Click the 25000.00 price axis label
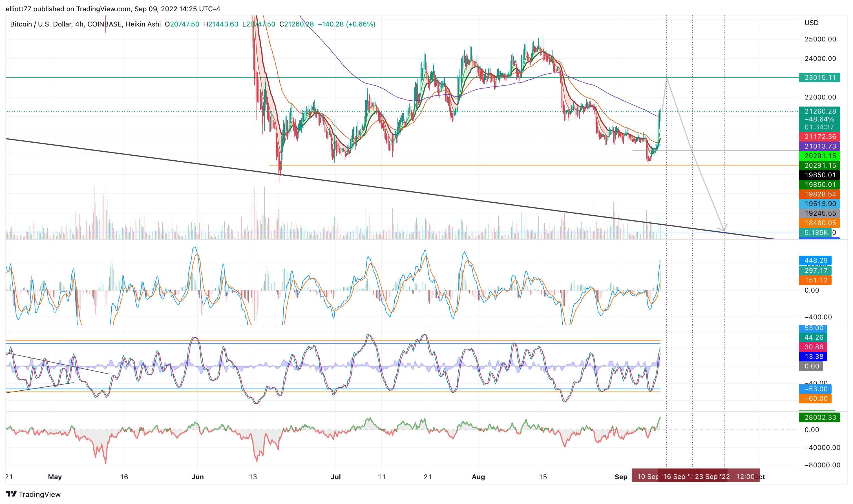 point(820,39)
